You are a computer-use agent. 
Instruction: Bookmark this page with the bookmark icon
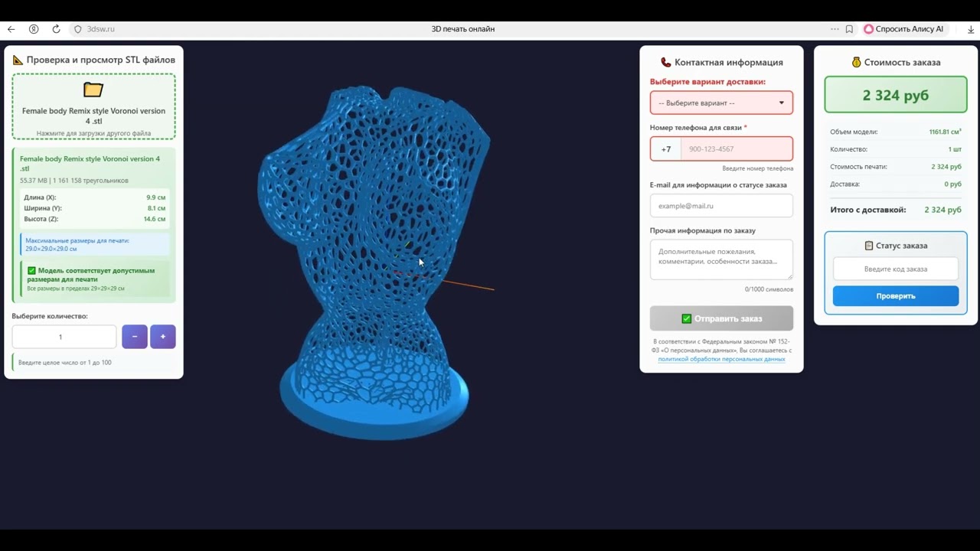tap(849, 29)
